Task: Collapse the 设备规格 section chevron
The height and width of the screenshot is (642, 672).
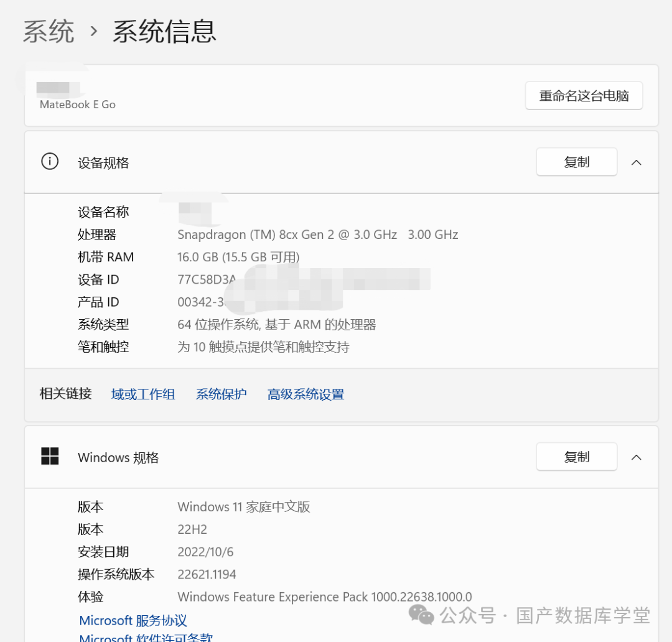Action: 637,162
